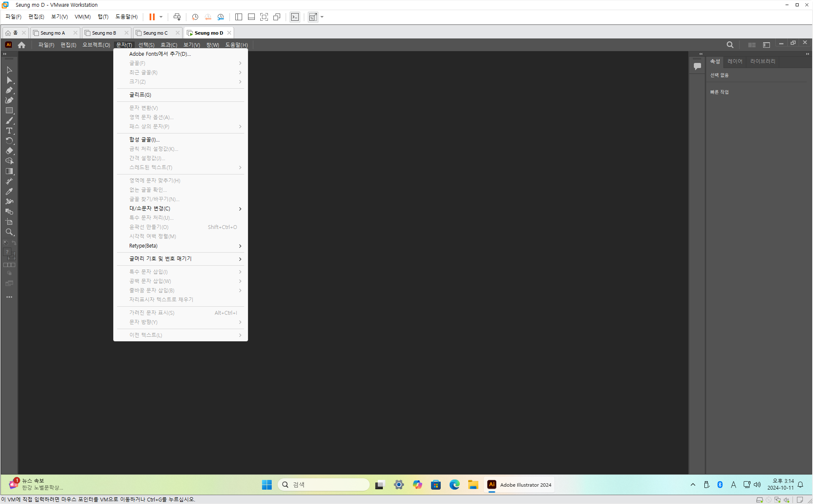Image resolution: width=813 pixels, height=504 pixels.
Task: Expand VMware stretch guest dropdown arrow
Action: coord(322,17)
